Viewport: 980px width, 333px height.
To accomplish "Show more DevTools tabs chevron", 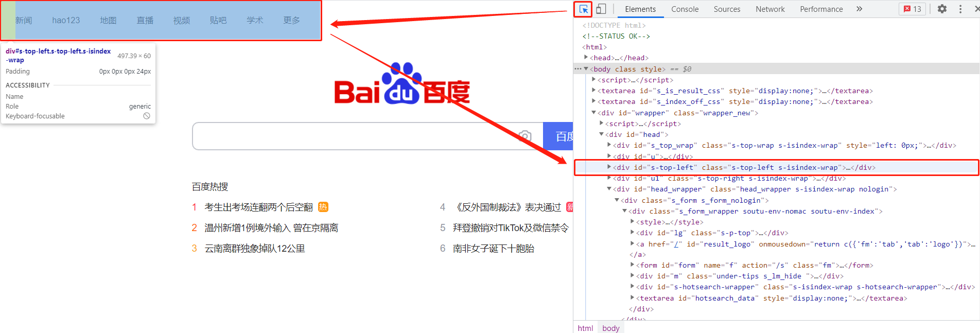I will pyautogui.click(x=859, y=9).
